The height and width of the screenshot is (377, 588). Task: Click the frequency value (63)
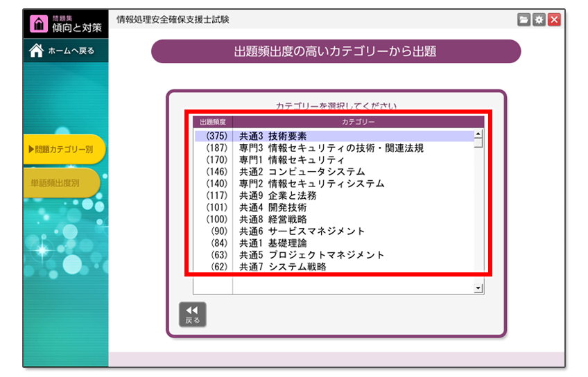[219, 255]
